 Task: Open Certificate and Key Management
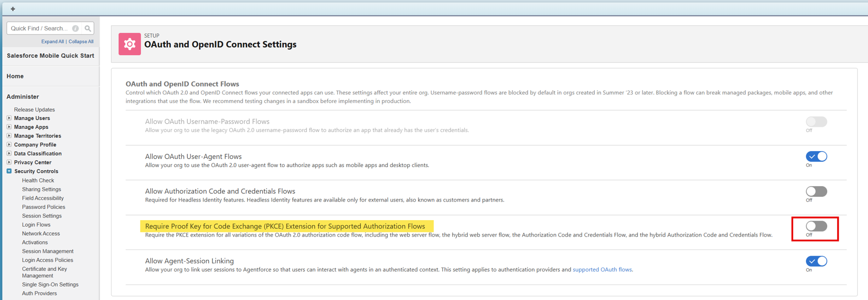pyautogui.click(x=44, y=272)
